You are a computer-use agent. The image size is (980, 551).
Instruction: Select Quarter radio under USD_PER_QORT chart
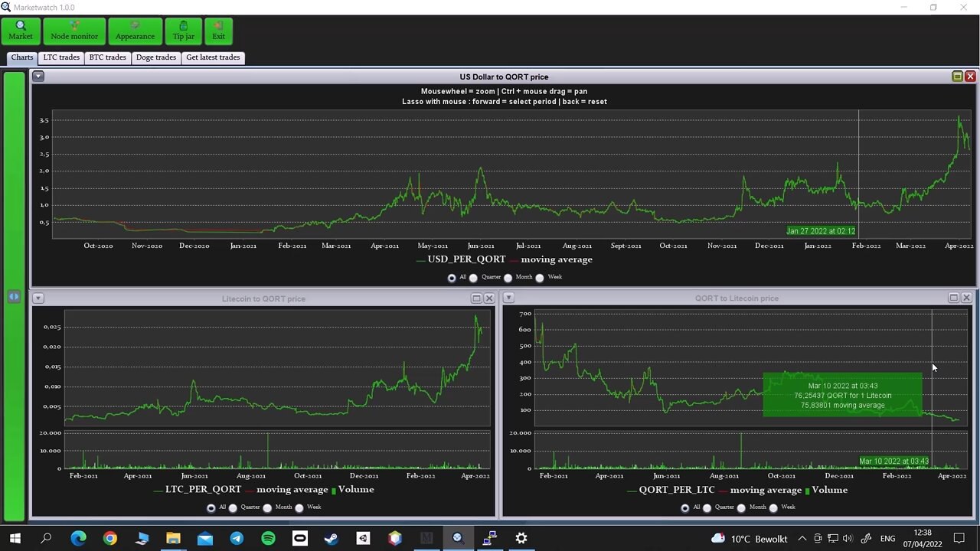tap(473, 278)
